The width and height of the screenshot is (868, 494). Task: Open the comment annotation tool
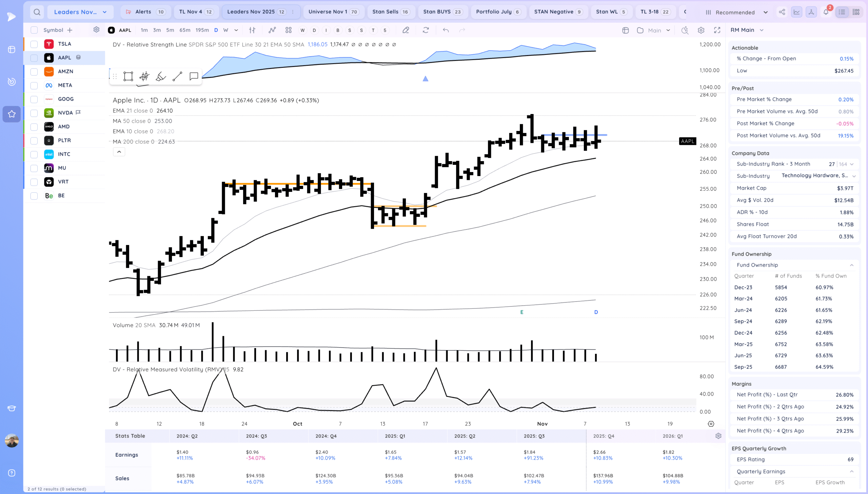click(x=194, y=76)
